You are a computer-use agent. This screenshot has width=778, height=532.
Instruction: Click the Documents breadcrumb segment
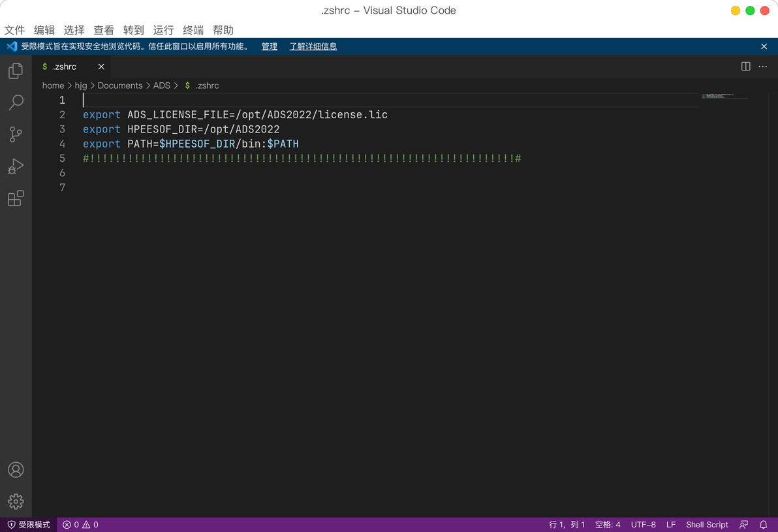tap(120, 86)
